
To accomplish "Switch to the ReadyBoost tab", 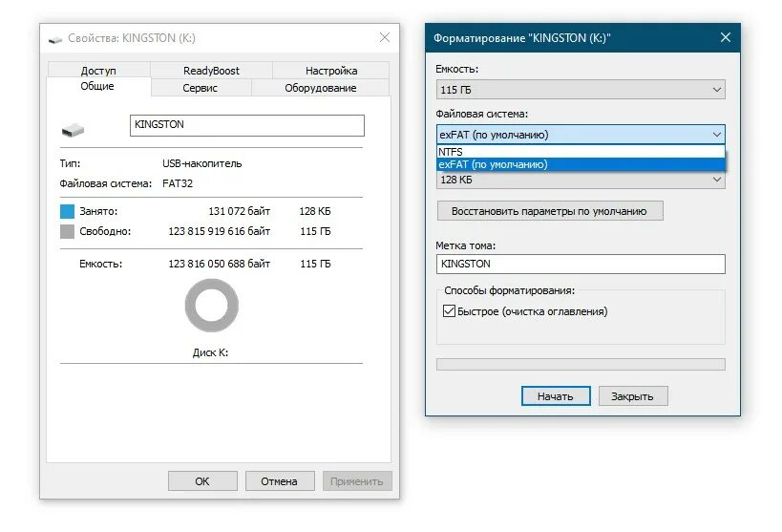I will point(211,71).
